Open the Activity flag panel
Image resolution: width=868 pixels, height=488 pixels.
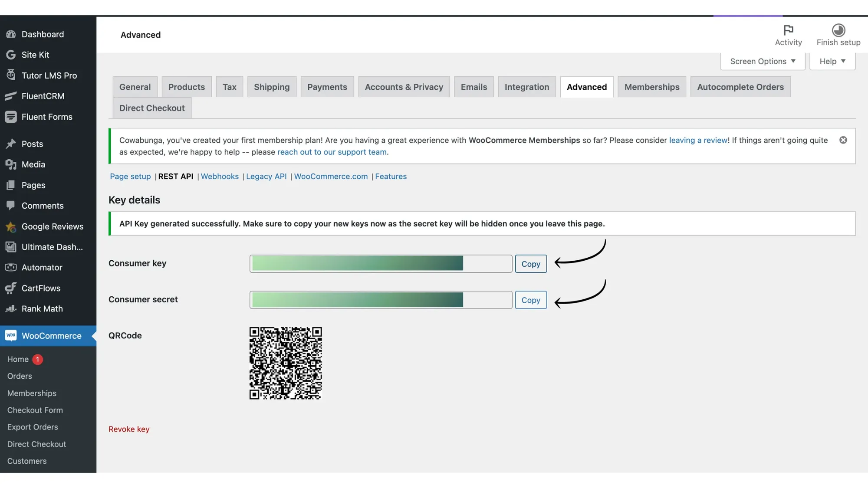[788, 30]
